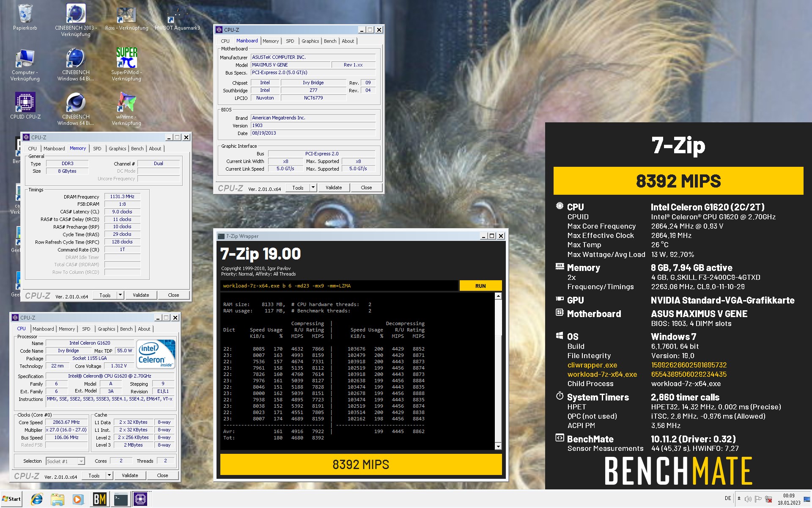Screen dimensions: 812x508
Task: Open About tab in Mainboard CPU-Z window
Action: click(348, 41)
